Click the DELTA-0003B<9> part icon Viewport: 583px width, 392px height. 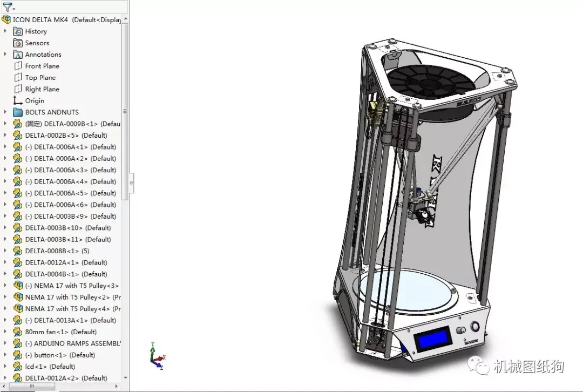coord(17,216)
